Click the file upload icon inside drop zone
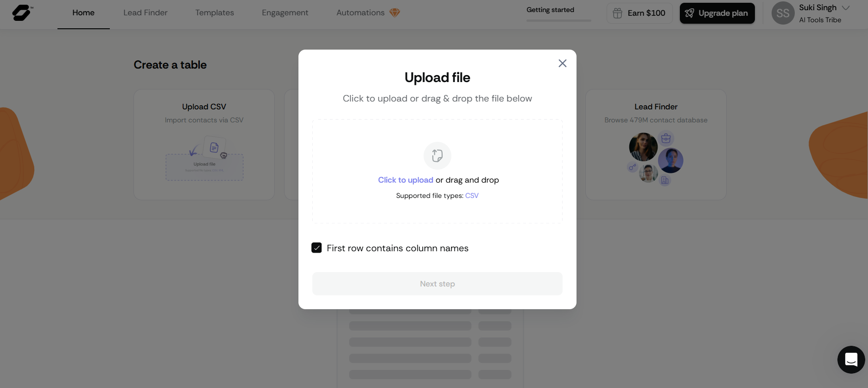The height and width of the screenshot is (388, 868). [437, 156]
